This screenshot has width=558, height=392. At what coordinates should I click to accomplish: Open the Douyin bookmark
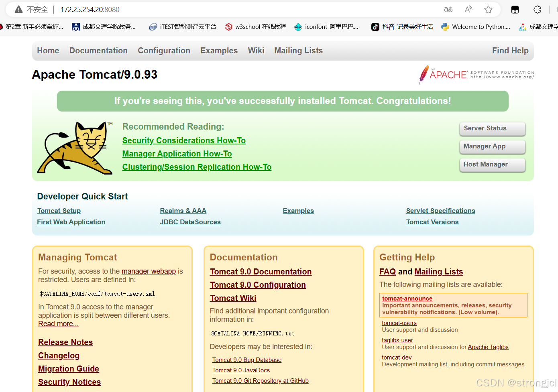(402, 27)
